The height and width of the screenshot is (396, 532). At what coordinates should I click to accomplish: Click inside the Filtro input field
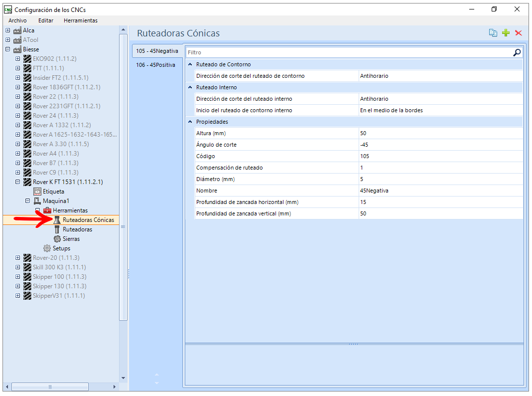pos(349,52)
